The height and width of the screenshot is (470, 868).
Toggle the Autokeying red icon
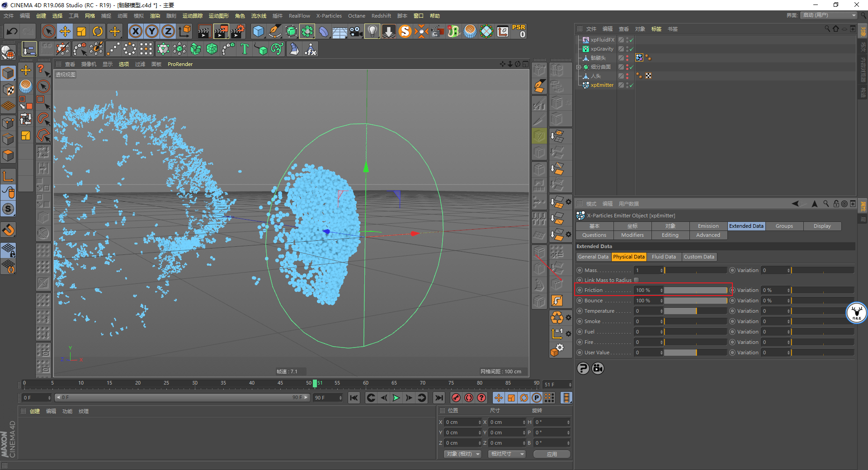coord(469,398)
